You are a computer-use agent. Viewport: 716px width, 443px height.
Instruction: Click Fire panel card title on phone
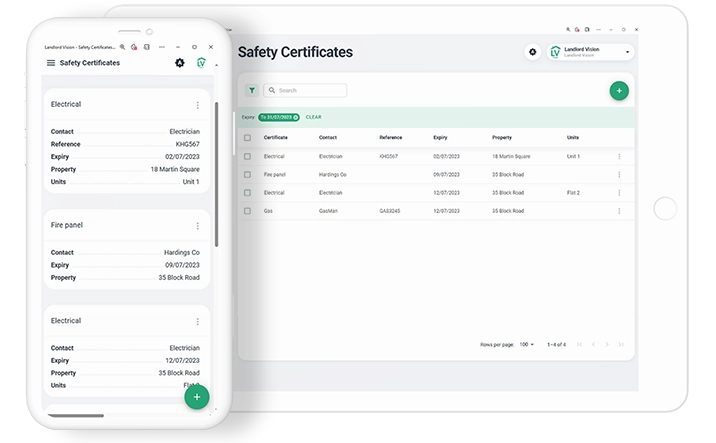pos(67,225)
